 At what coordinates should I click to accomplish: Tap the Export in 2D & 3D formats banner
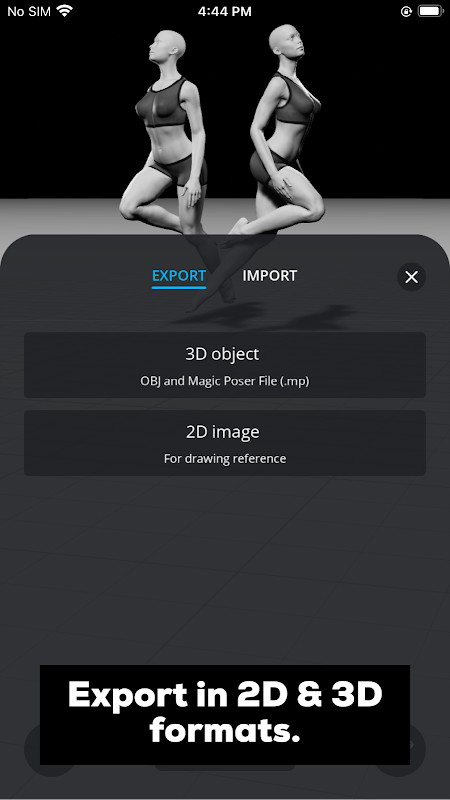tap(225, 715)
